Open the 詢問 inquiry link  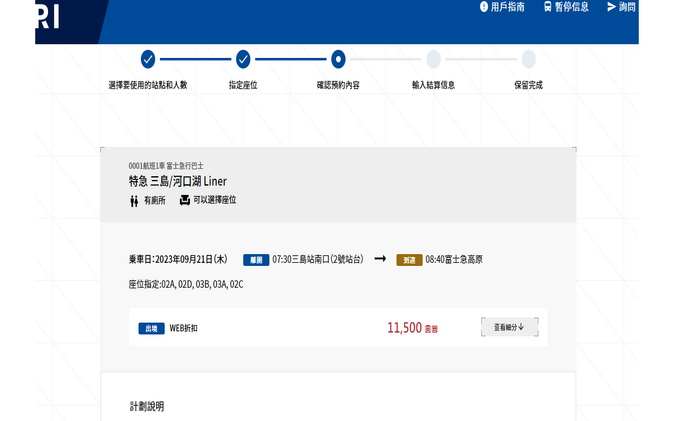pos(627,7)
